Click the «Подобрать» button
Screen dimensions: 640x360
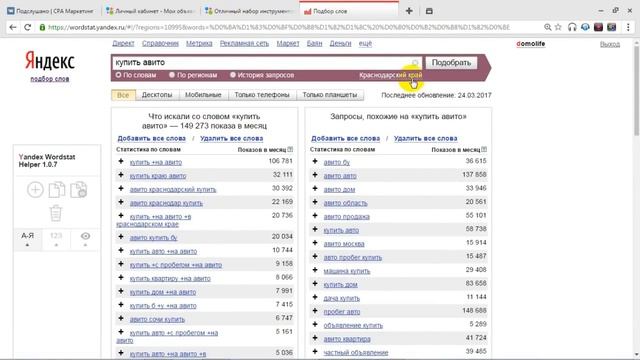tap(451, 63)
